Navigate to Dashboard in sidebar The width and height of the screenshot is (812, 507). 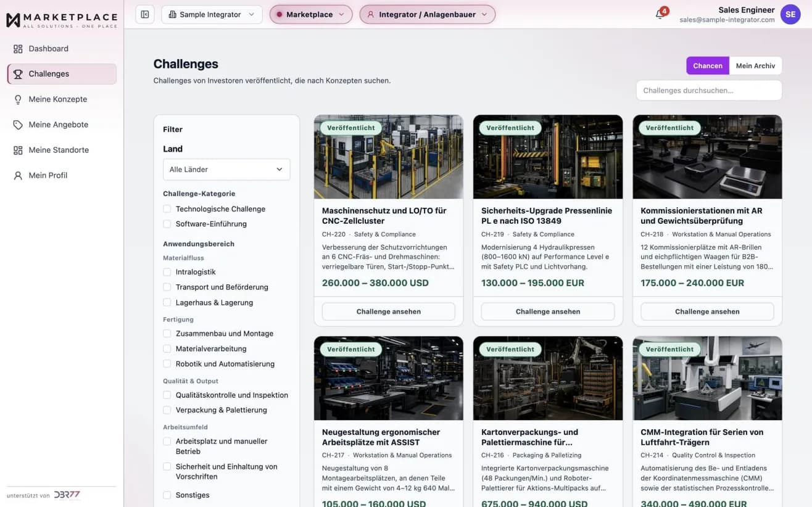pos(62,49)
